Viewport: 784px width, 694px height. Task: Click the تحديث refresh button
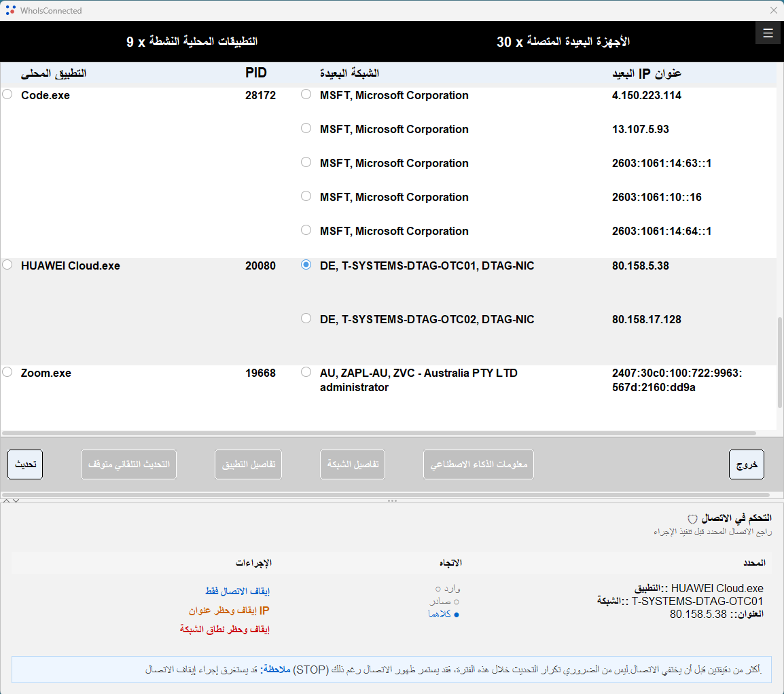coord(25,464)
